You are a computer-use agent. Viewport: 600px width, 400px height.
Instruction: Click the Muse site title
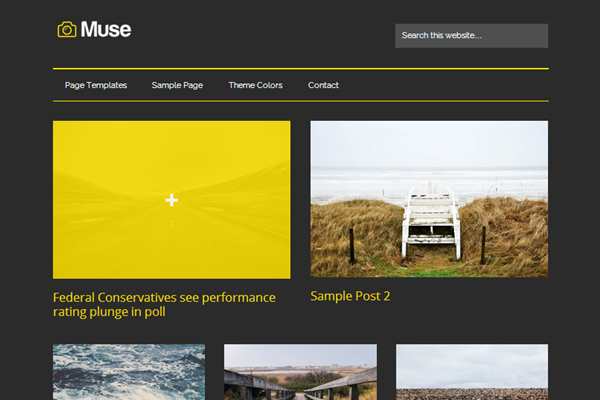(x=106, y=29)
